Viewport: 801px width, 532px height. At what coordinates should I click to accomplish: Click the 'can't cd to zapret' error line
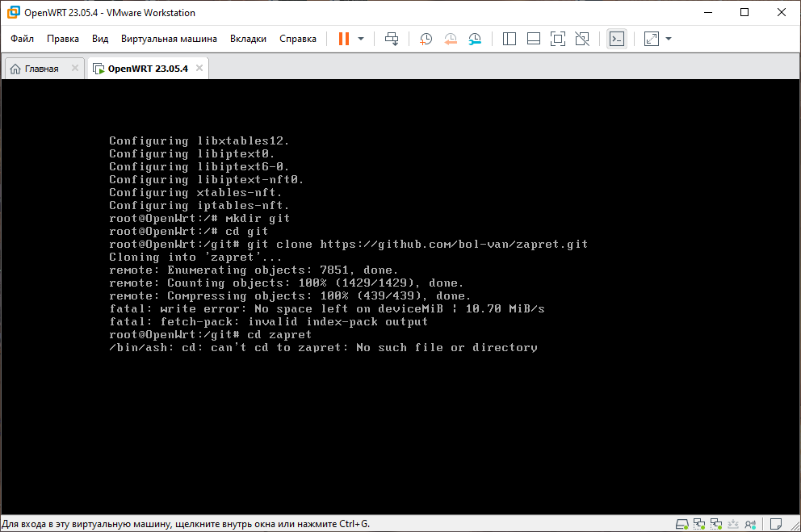point(323,348)
